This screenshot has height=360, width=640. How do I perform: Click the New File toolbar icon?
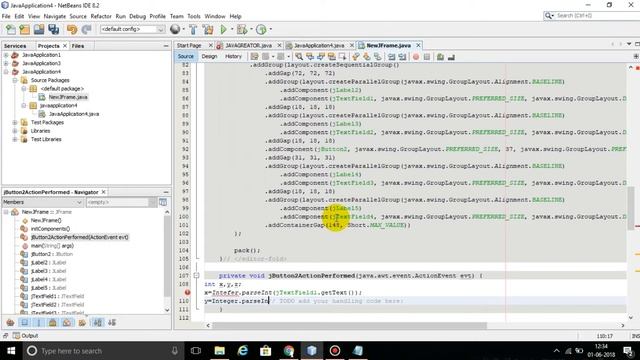click(x=11, y=29)
